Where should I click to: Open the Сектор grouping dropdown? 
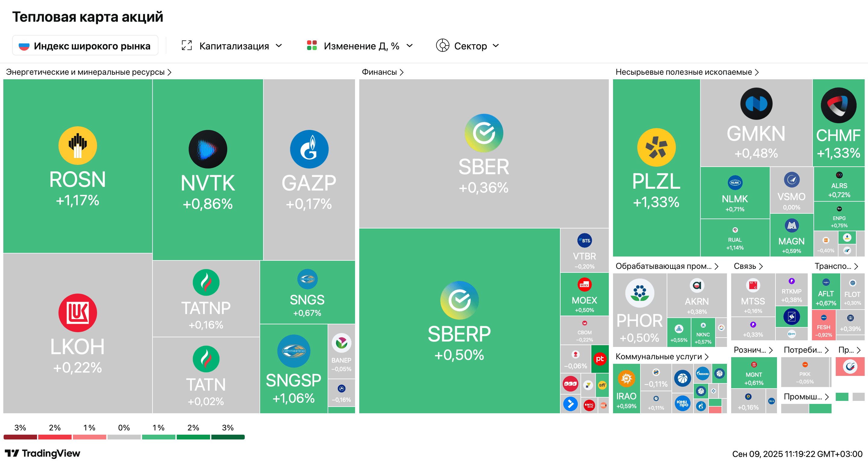click(x=467, y=46)
